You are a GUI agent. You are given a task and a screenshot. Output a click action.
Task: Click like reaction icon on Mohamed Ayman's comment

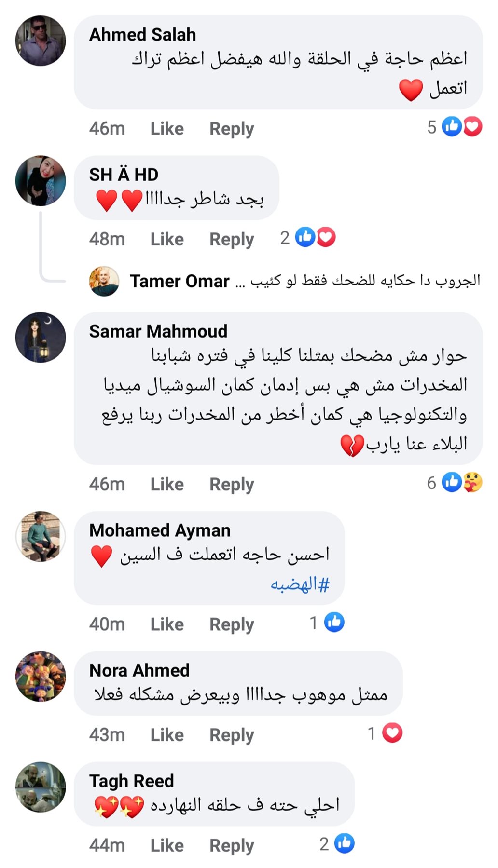click(334, 622)
